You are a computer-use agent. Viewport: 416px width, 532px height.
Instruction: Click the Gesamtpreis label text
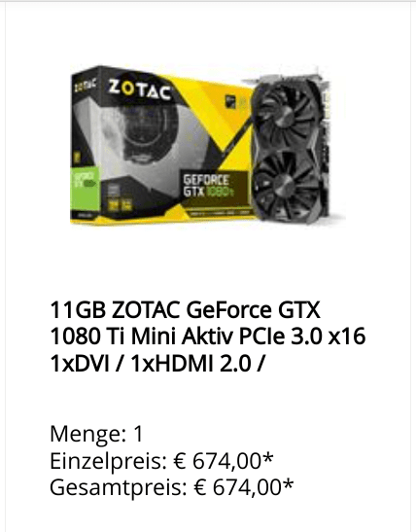tap(119, 488)
